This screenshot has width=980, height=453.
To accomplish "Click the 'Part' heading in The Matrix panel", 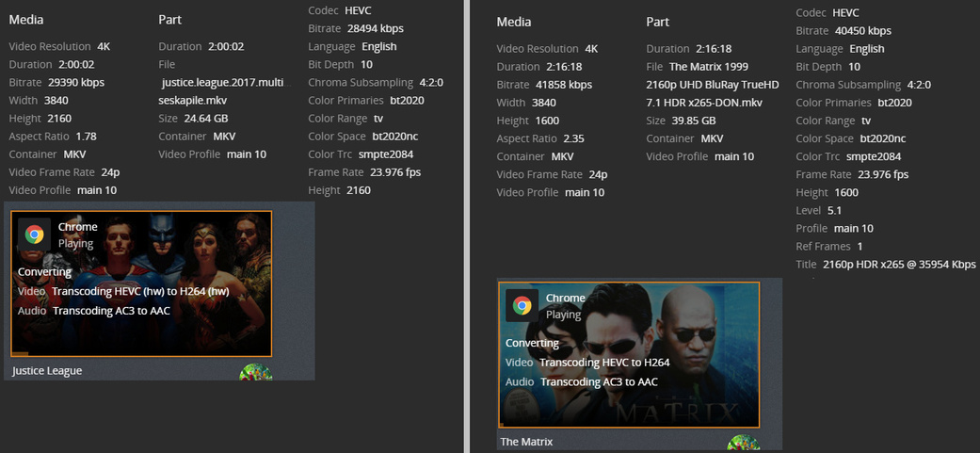I will (x=657, y=22).
